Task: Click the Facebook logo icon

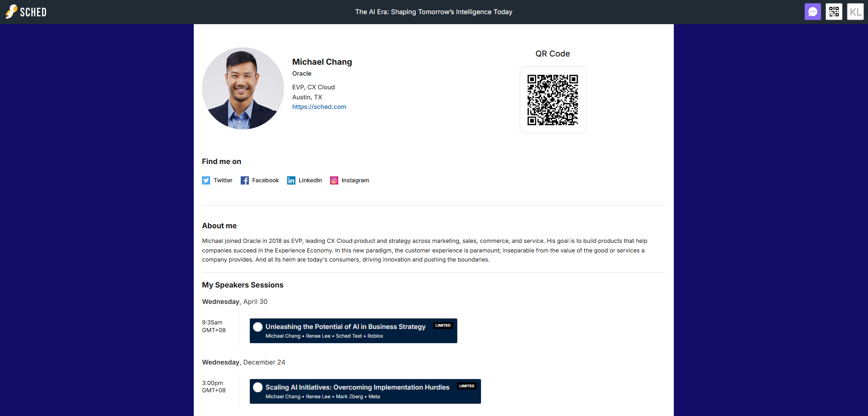Action: pos(245,180)
